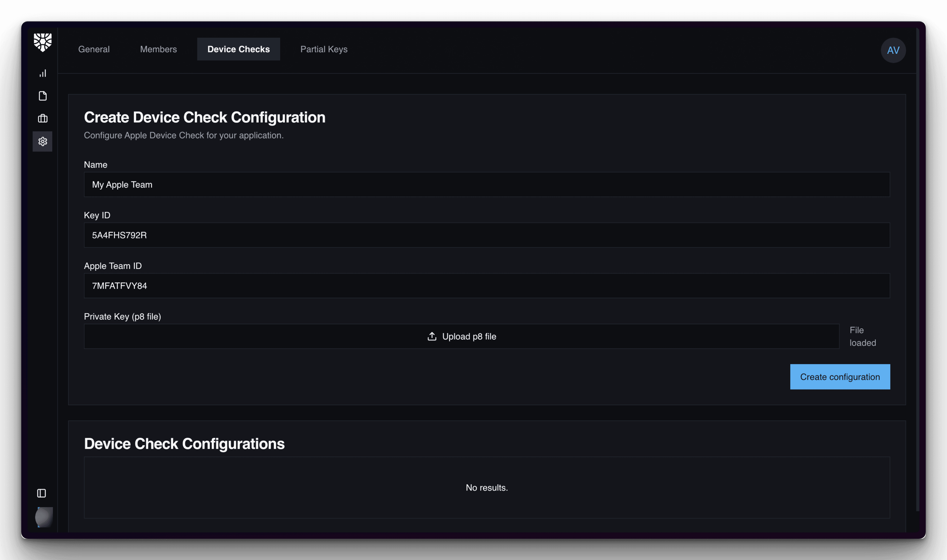Click the Create configuration button

[x=840, y=377]
